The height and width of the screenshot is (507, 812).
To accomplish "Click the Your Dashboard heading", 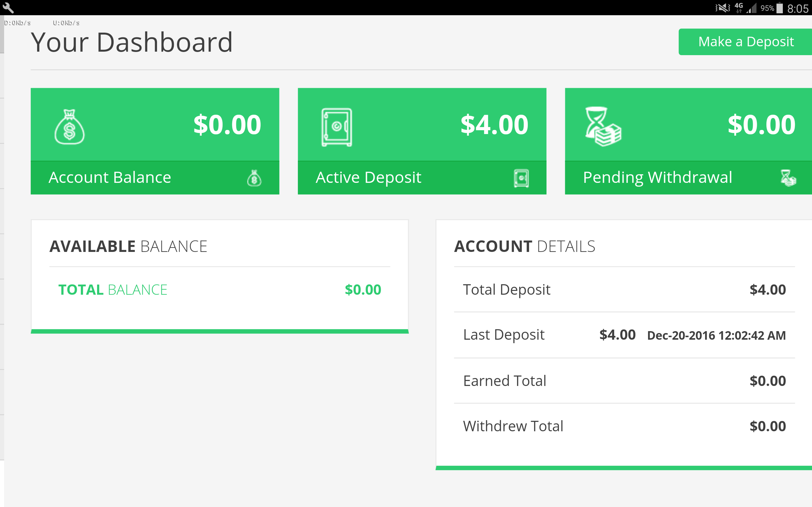I will [x=132, y=42].
